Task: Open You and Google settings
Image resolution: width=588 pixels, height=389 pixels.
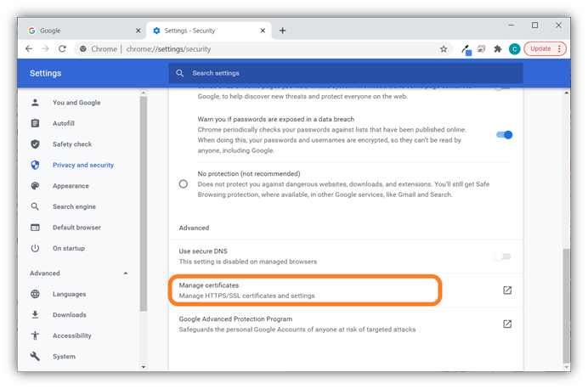Action: [x=76, y=102]
